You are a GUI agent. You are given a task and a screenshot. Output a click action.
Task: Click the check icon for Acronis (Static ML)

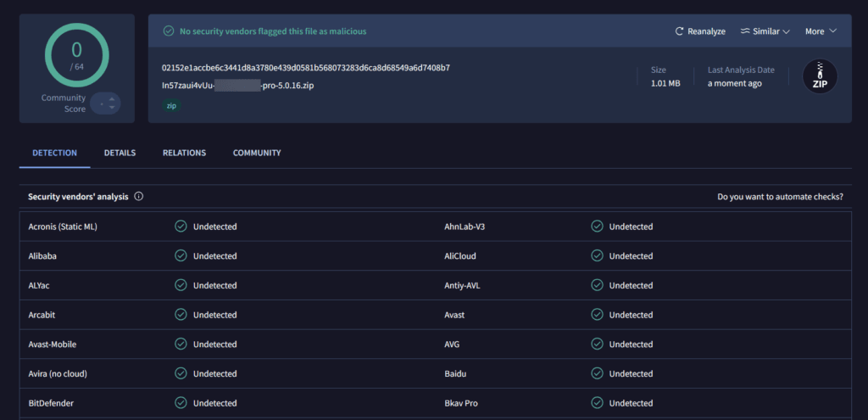point(181,227)
